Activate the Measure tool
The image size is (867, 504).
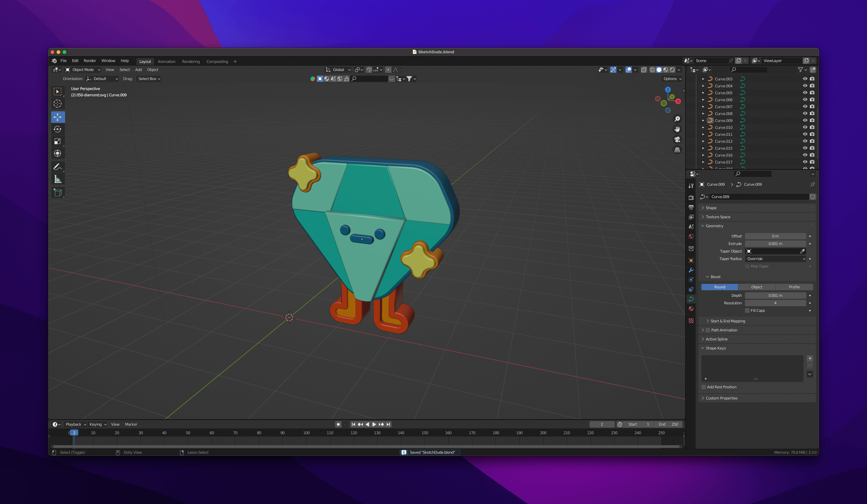[x=58, y=179]
